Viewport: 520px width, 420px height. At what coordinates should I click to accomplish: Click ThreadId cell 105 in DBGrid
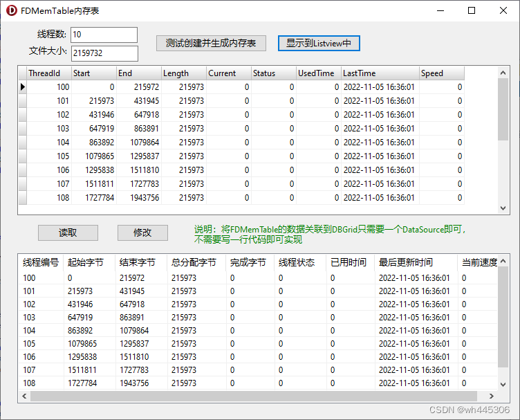(x=49, y=156)
